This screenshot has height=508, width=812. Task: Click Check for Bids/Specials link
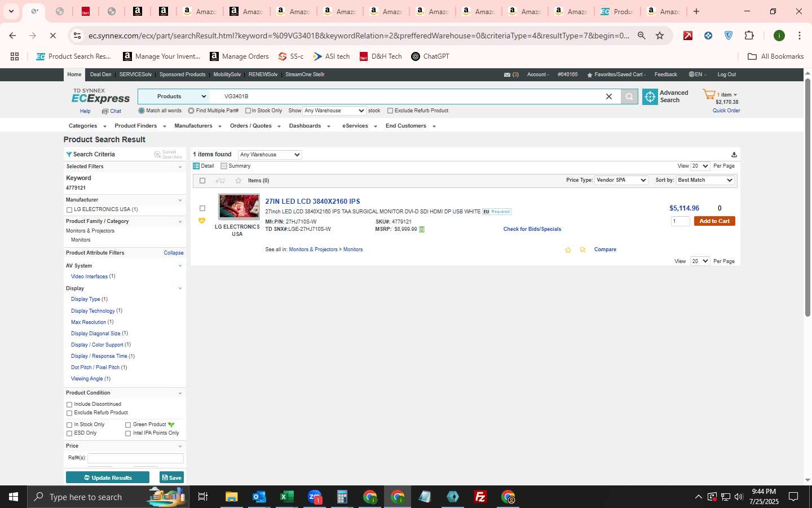pyautogui.click(x=532, y=229)
